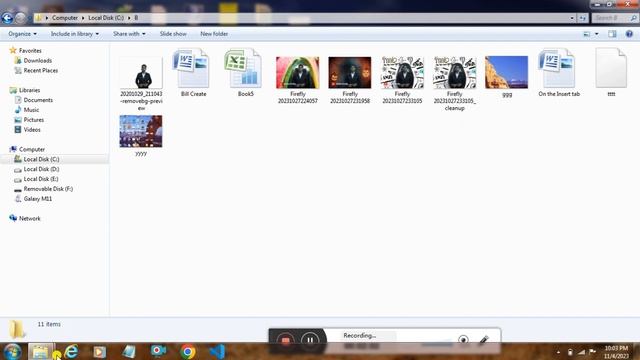Viewport: 640px width, 360px height.
Task: Open Internet Explorer from taskbar
Action: [71, 351]
